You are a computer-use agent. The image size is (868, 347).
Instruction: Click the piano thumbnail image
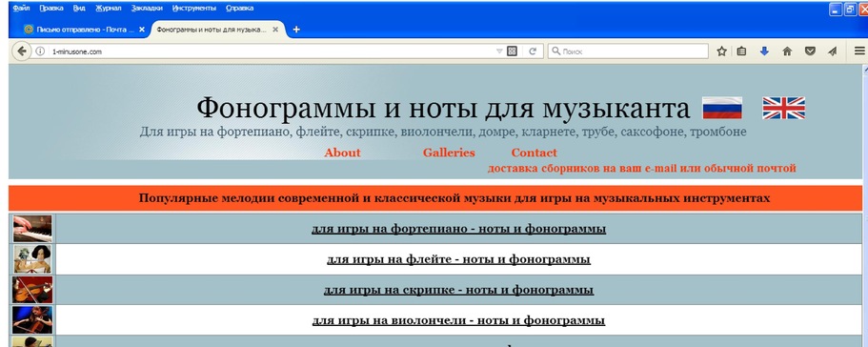(32, 229)
